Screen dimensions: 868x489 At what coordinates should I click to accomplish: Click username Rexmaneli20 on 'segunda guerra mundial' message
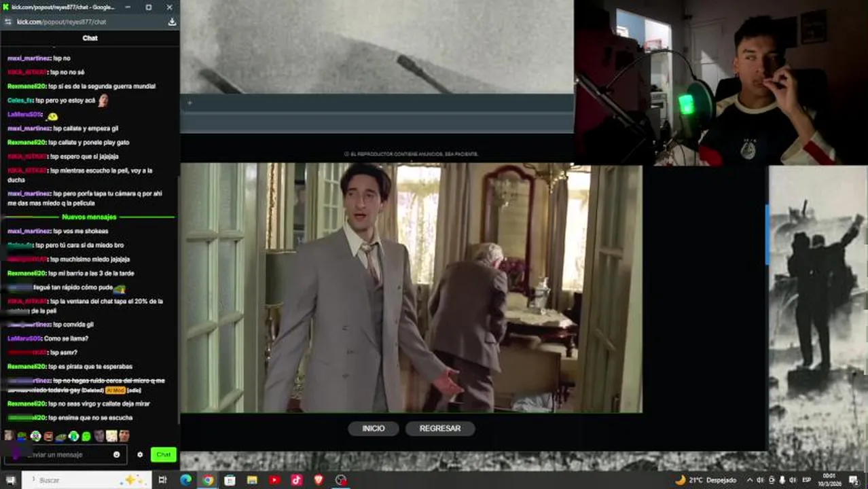26,86
